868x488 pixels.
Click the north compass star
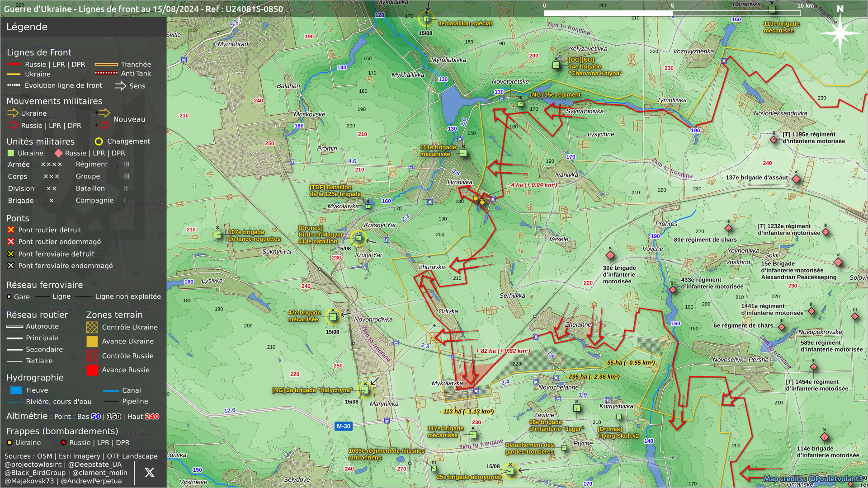tap(840, 33)
